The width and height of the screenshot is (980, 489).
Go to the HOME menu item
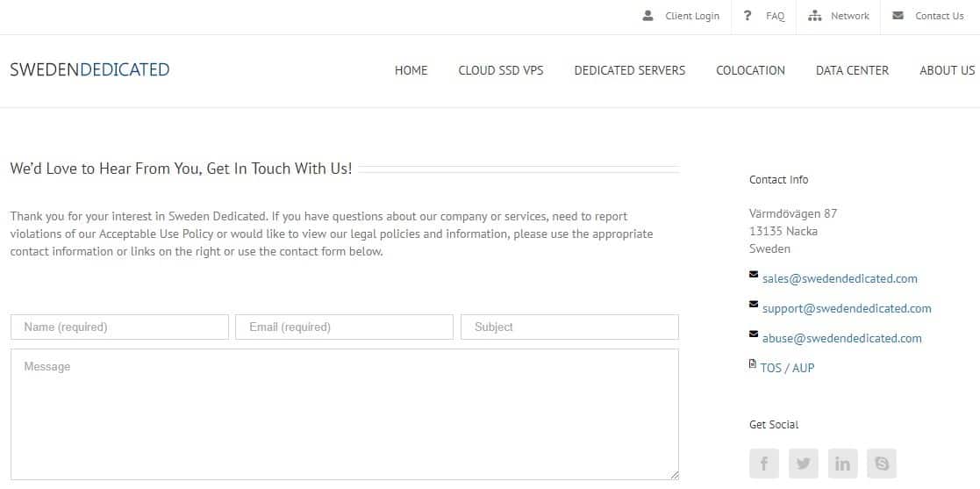click(x=411, y=70)
